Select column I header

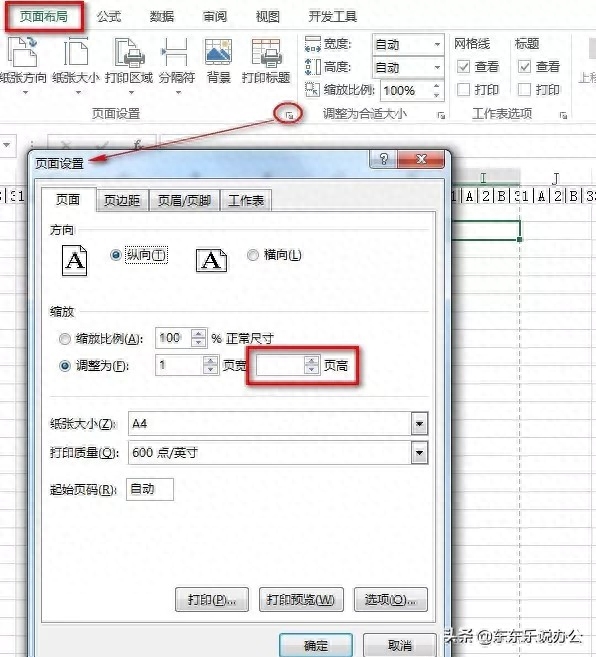coord(483,178)
